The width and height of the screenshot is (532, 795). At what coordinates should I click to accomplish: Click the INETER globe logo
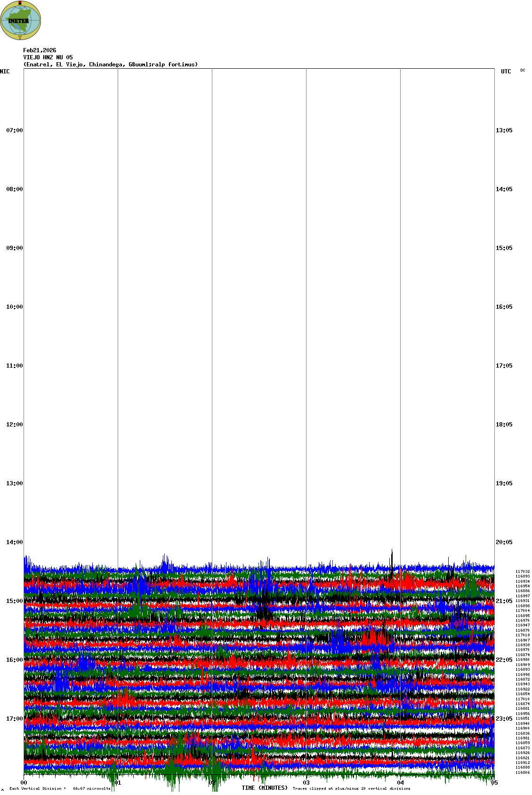click(21, 21)
